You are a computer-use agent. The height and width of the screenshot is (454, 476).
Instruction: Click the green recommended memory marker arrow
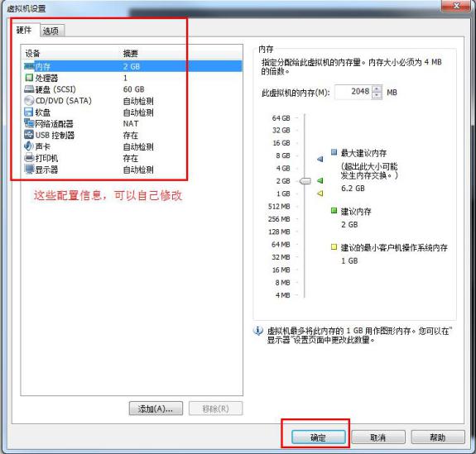[x=320, y=181]
